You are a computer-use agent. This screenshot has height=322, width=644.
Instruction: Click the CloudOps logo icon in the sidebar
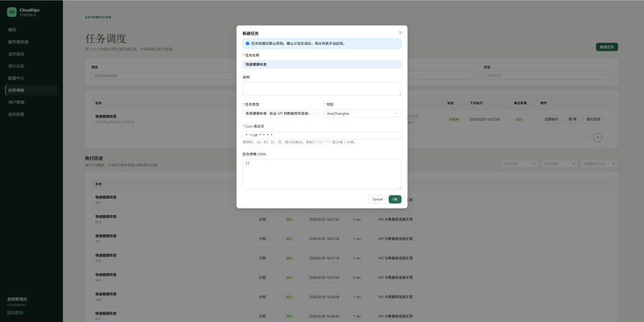[x=12, y=12]
